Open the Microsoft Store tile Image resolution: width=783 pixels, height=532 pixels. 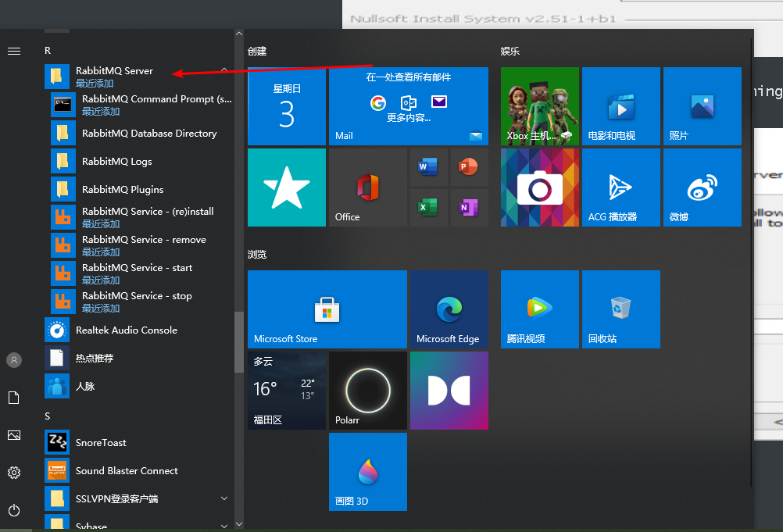coord(327,309)
